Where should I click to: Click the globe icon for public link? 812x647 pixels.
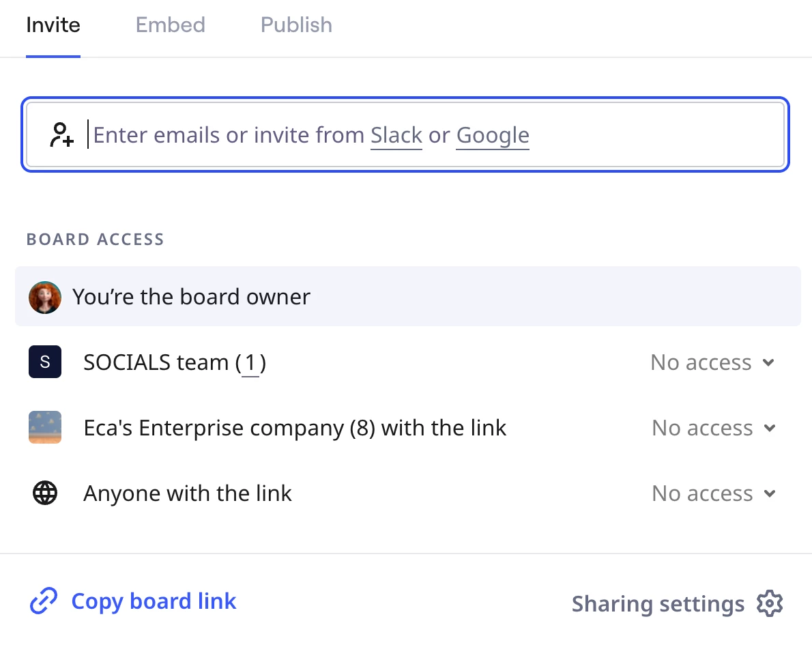(x=45, y=493)
